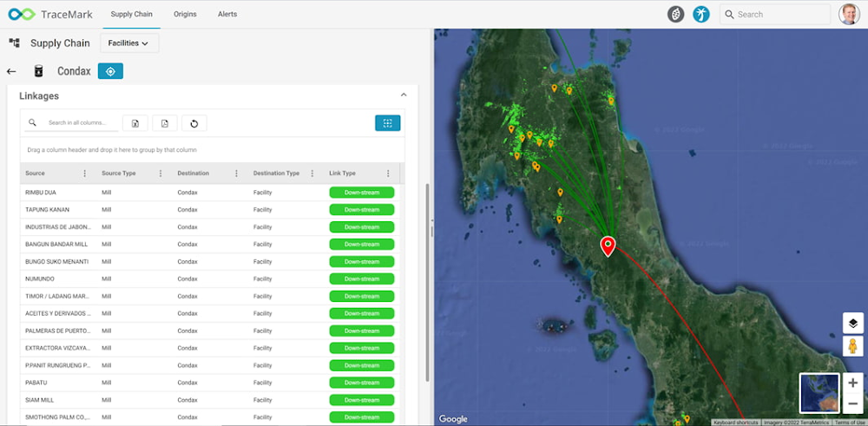Select the NUMUNDO row
This screenshot has width=868, height=426.
click(210, 279)
